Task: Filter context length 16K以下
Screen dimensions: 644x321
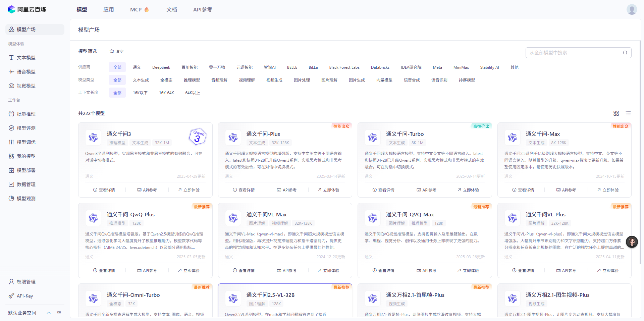Action: pyautogui.click(x=140, y=93)
